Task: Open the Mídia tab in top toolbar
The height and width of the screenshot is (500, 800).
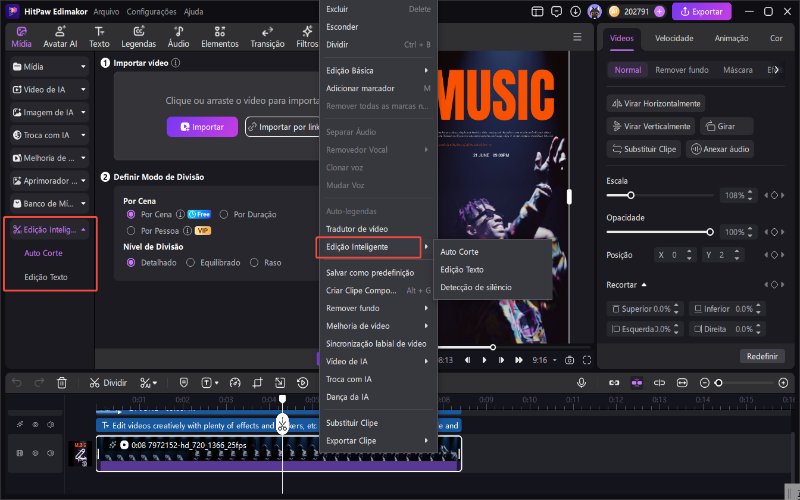Action: [x=21, y=38]
